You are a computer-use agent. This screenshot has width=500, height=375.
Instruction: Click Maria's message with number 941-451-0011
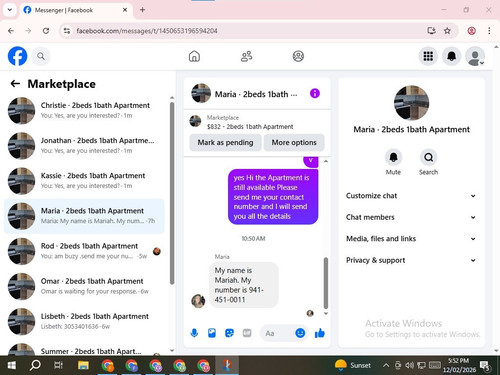click(x=244, y=285)
